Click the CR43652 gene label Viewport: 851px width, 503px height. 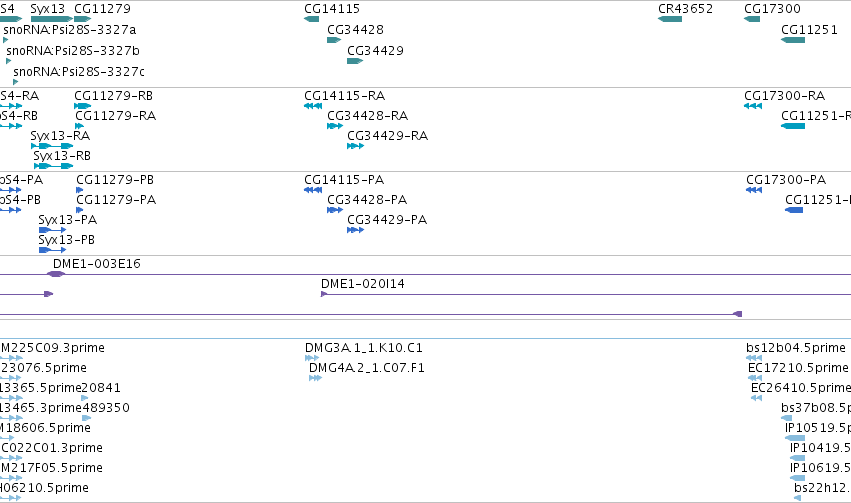click(685, 9)
